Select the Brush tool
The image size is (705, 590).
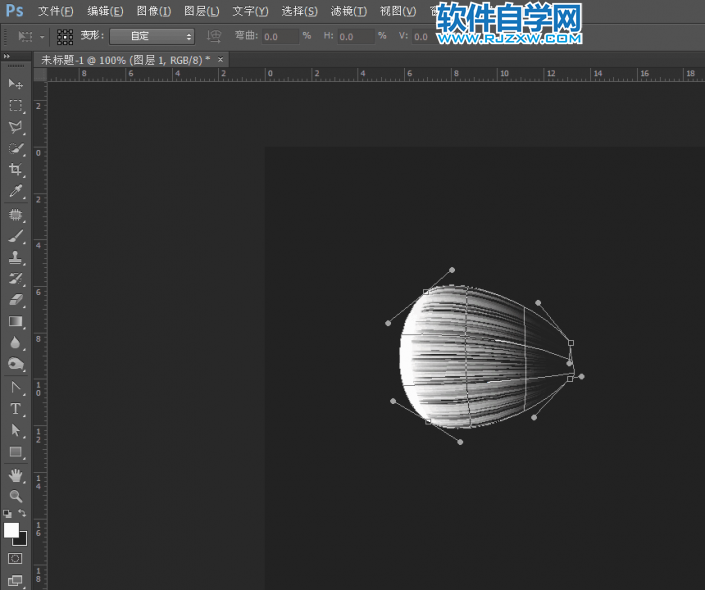[16, 236]
